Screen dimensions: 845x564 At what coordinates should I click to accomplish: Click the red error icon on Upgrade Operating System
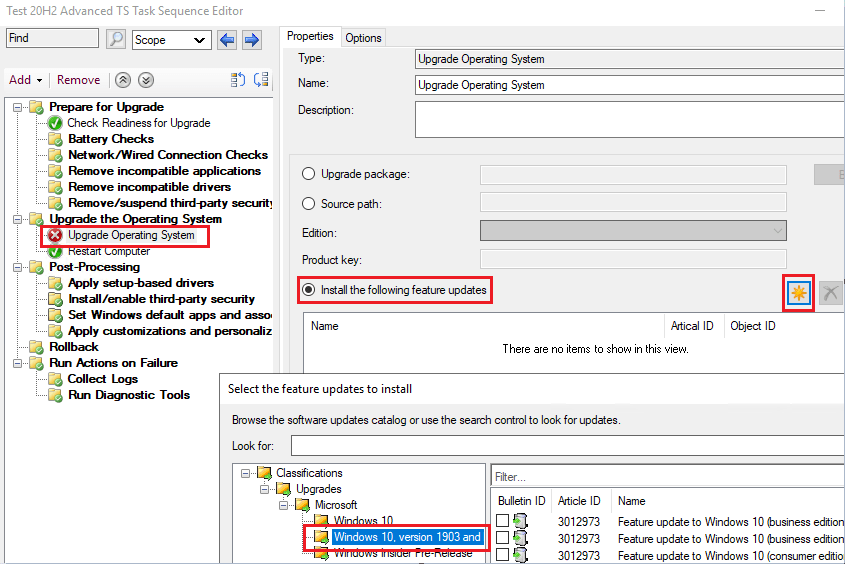pos(55,236)
